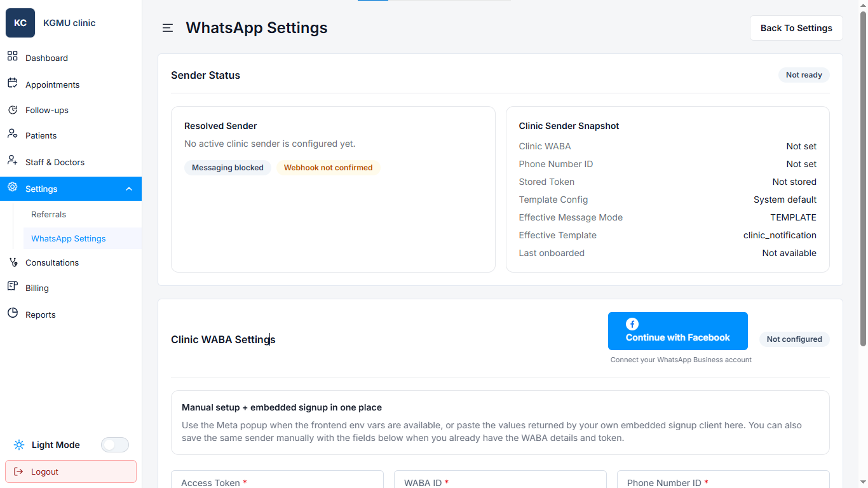Open Consultations in sidebar
Viewport: 868px width, 488px height.
tap(71, 262)
